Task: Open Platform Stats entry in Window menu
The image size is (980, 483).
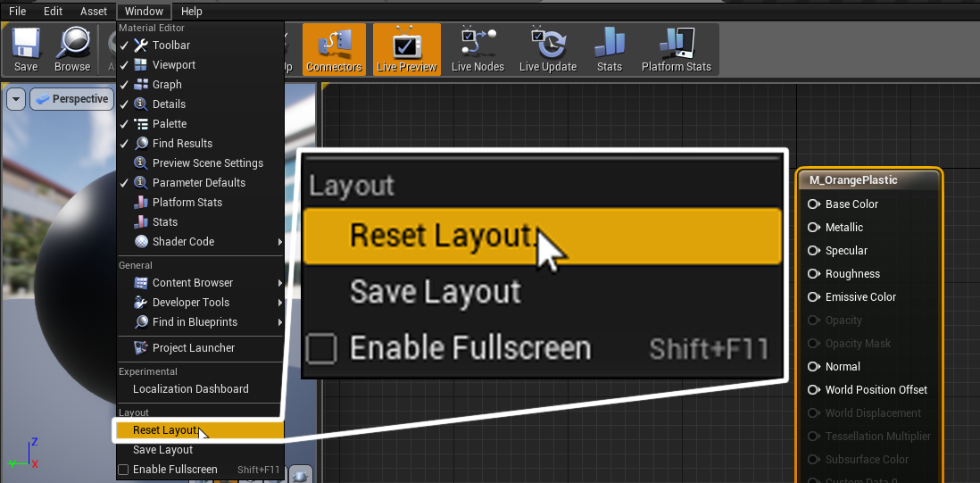Action: pyautogui.click(x=200, y=203)
